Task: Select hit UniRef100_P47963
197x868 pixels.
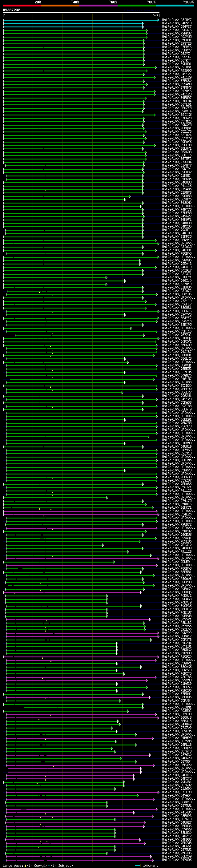Action: (177, 450)
